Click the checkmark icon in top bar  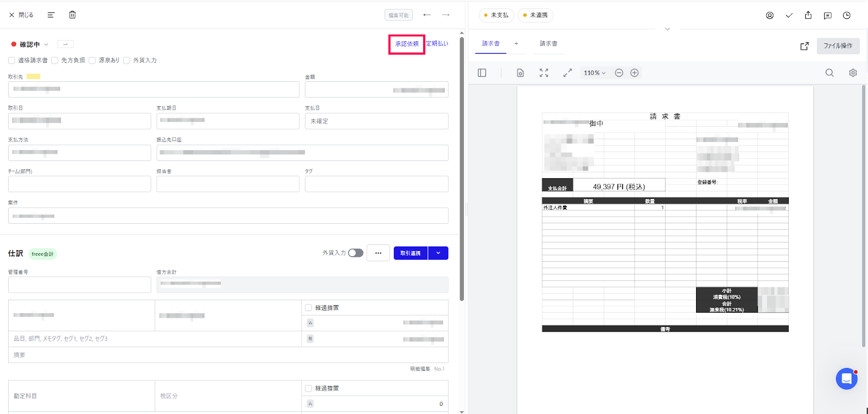coord(789,15)
